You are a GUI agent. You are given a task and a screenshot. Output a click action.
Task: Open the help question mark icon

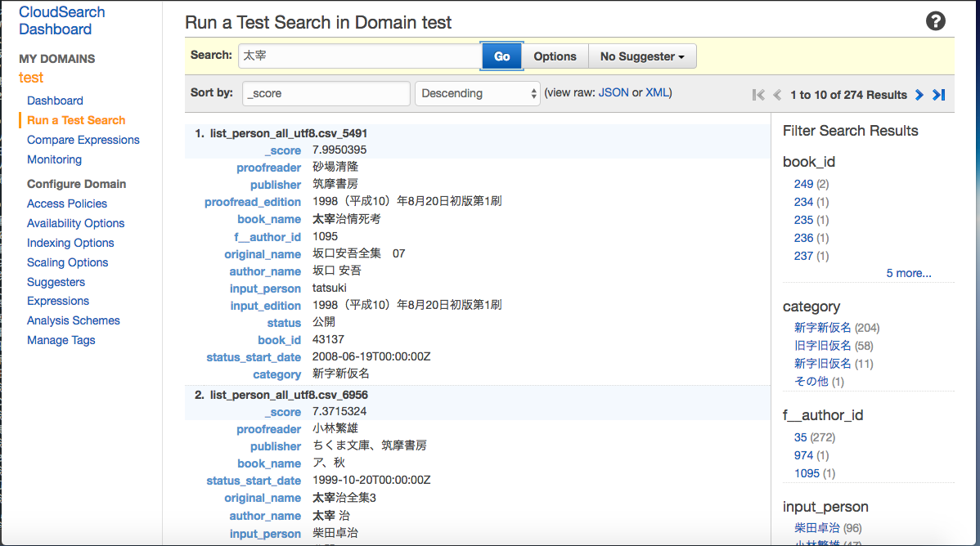pos(935,21)
